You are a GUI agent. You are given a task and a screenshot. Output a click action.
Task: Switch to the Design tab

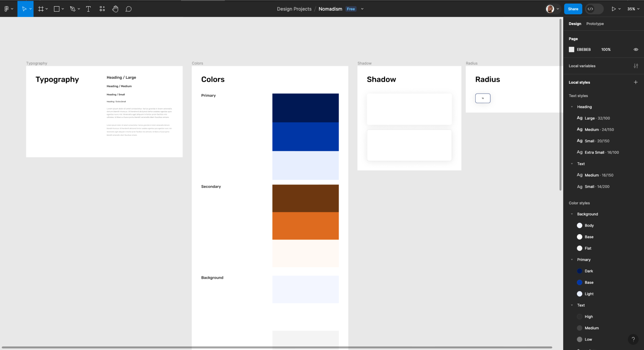[x=575, y=24]
